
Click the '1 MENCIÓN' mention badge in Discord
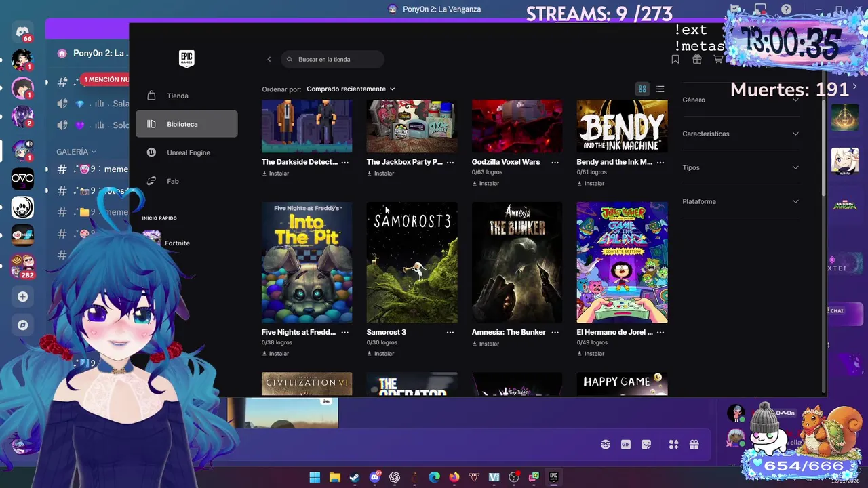[105, 79]
